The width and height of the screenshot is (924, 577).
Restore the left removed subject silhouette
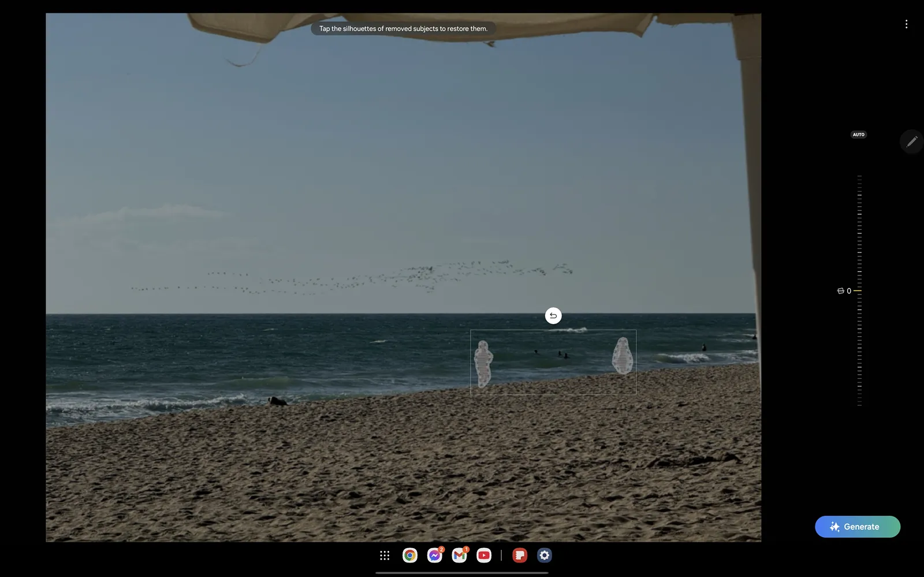[x=483, y=363]
